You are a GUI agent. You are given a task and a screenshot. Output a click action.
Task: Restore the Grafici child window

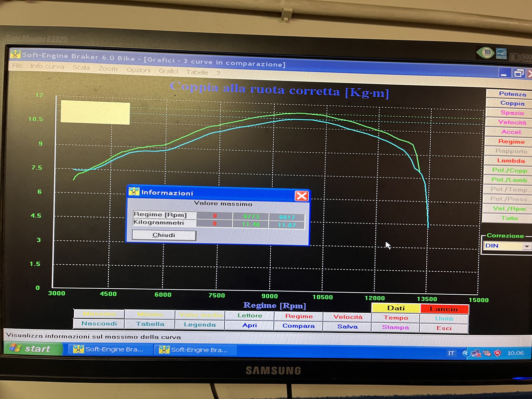(x=519, y=73)
